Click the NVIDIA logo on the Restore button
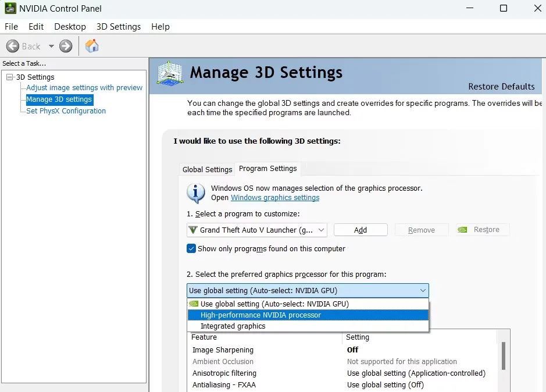 463,230
